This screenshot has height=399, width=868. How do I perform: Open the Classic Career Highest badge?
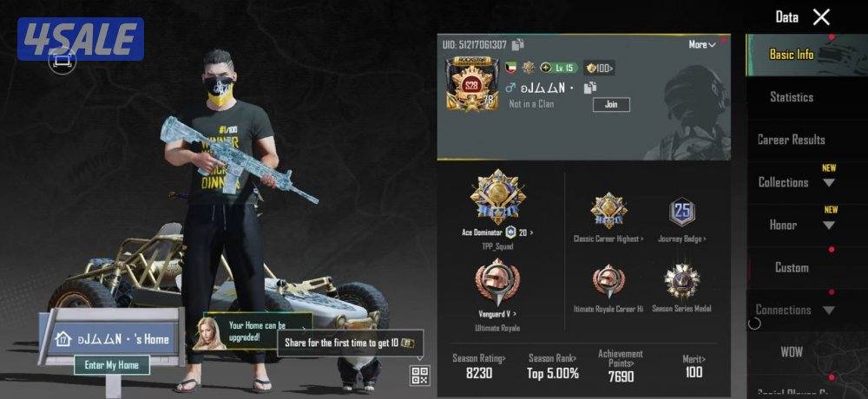pos(608,211)
